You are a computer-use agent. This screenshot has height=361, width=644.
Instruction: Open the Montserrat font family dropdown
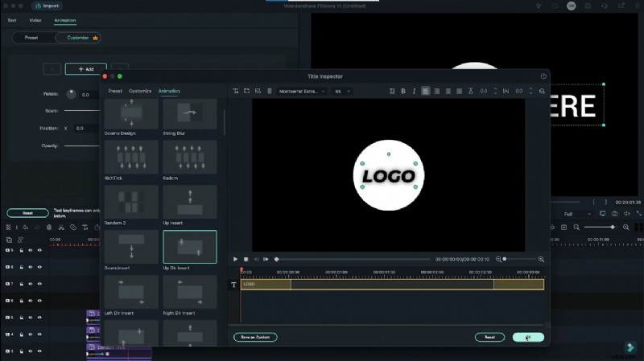302,91
